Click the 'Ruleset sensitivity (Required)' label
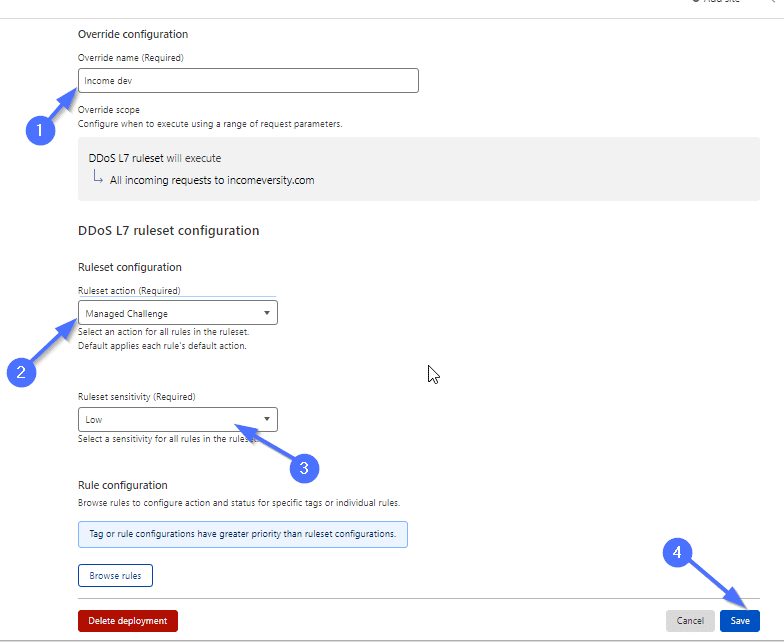This screenshot has width=784, height=642. tap(136, 396)
